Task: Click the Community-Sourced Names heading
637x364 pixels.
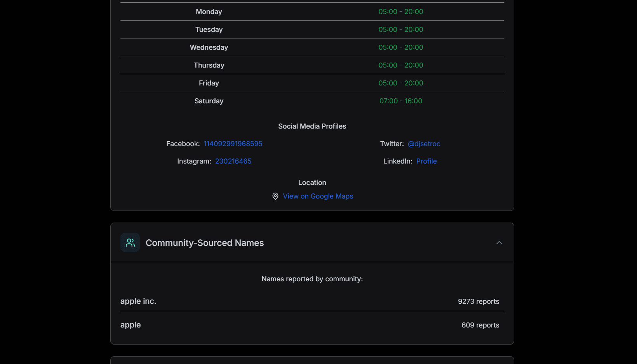Action: (205, 243)
